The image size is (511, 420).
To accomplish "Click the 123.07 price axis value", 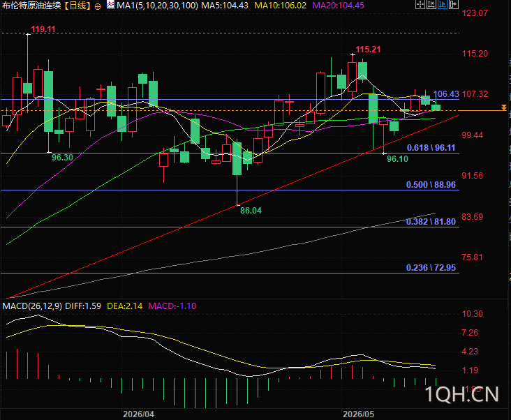I will 475,13.
